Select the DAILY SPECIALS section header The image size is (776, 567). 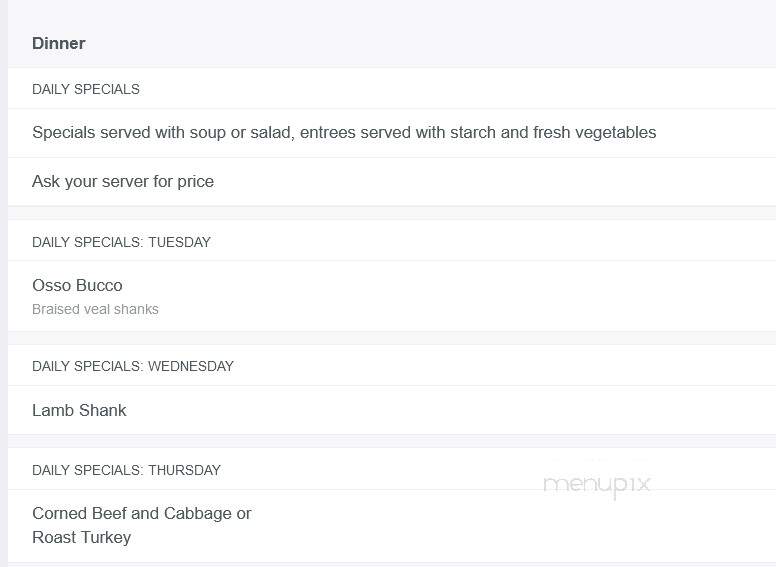(86, 89)
